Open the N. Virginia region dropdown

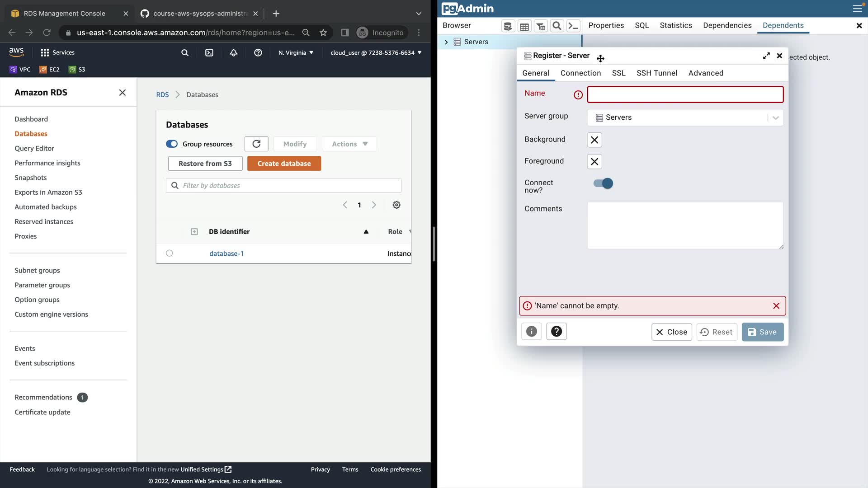coord(296,53)
